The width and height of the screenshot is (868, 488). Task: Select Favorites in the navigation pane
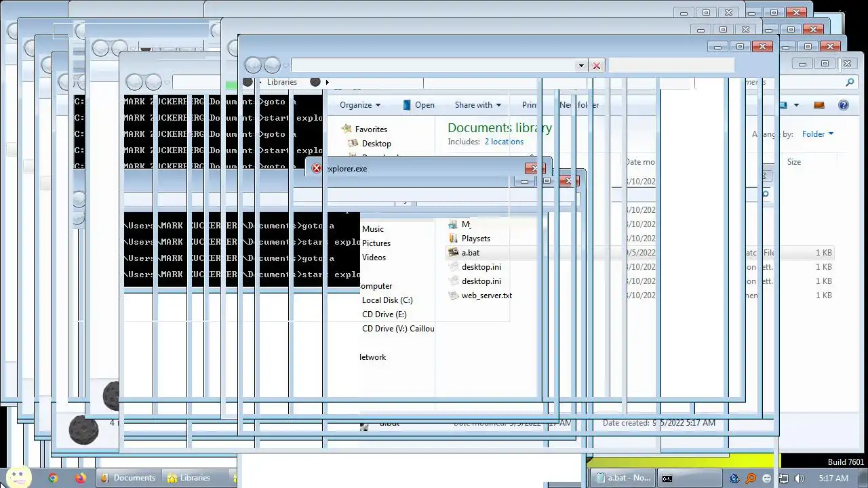point(371,129)
